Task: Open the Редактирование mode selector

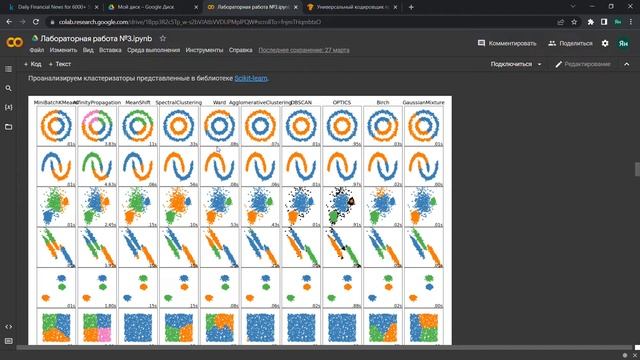Action: [583, 64]
